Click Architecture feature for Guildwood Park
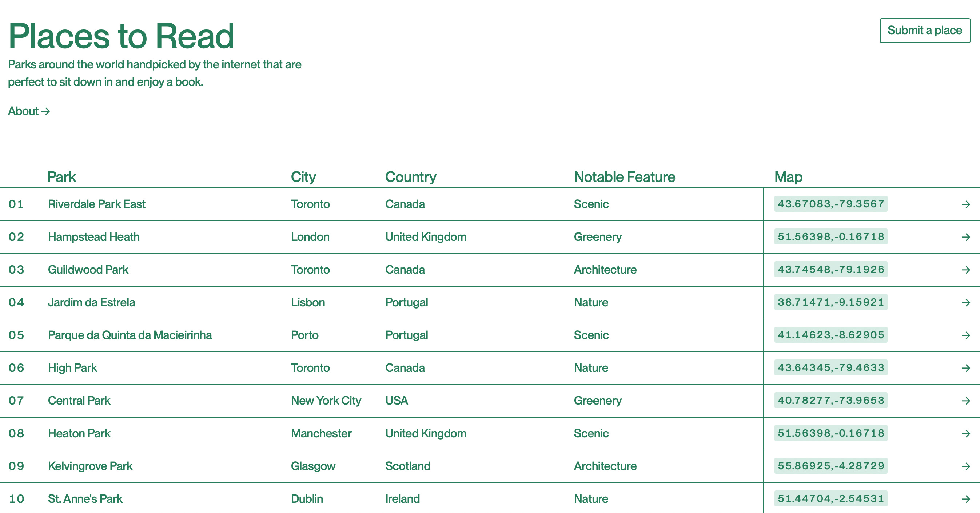This screenshot has height=513, width=980. coord(605,270)
